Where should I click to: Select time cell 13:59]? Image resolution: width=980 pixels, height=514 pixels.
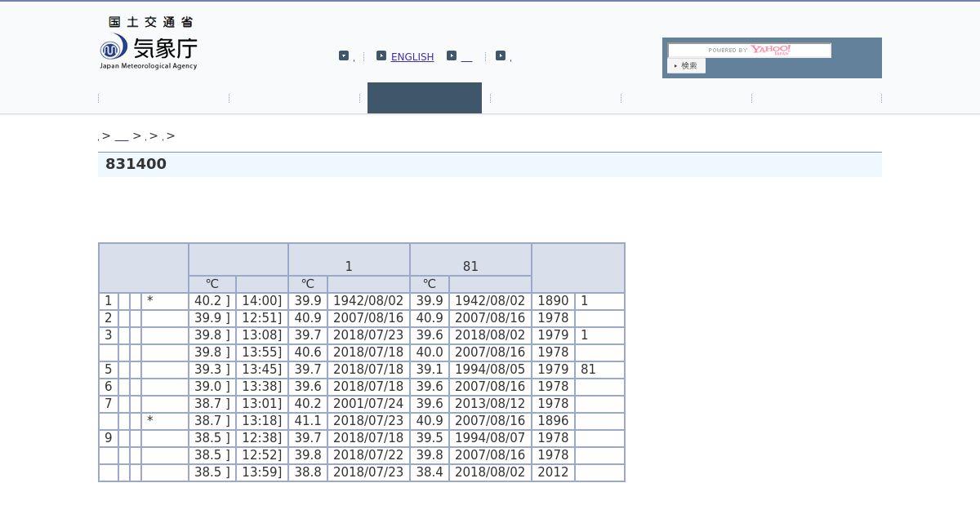(x=262, y=472)
